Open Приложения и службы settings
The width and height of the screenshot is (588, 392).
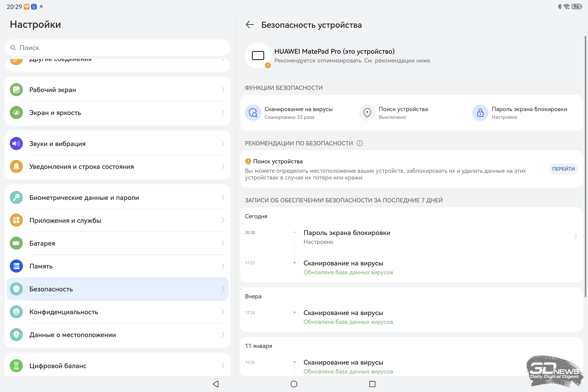click(118, 220)
